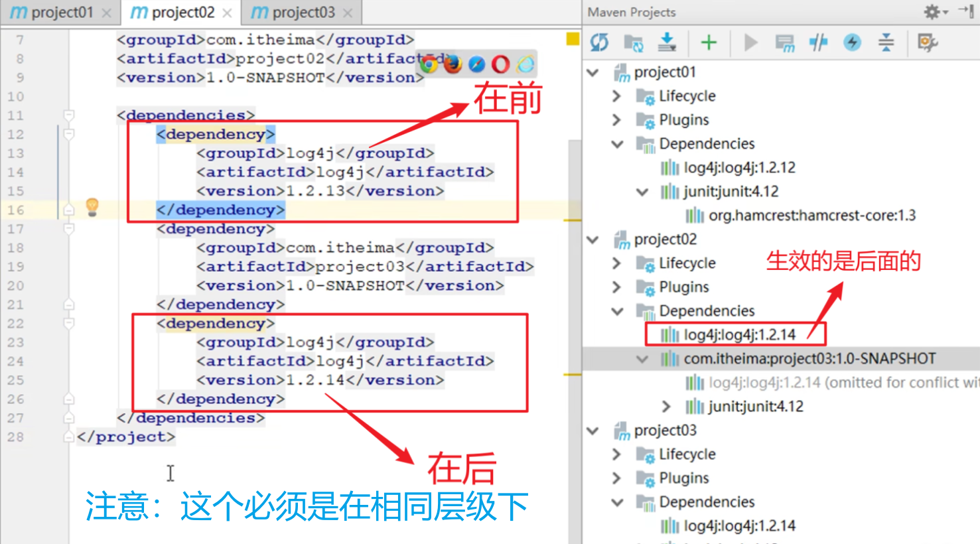980x544 pixels.
Task: Select org.hamcrest:hamcrest-core:1.3 item
Action: pyautogui.click(x=812, y=216)
